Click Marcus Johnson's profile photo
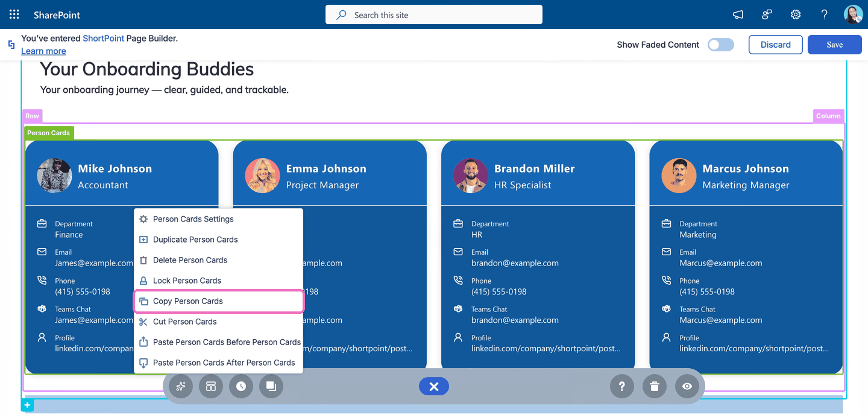 pyautogui.click(x=679, y=176)
